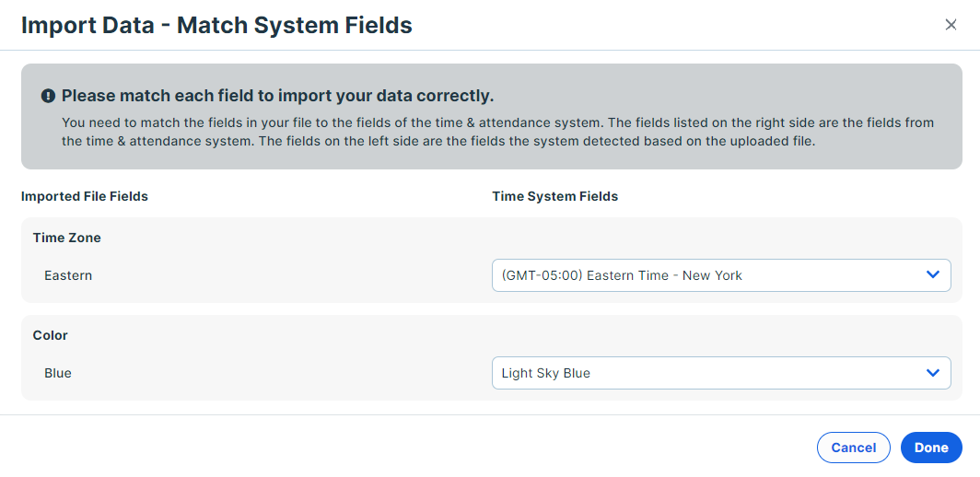Close the Import Data dialog with the X icon
The image size is (980, 477).
[x=951, y=25]
